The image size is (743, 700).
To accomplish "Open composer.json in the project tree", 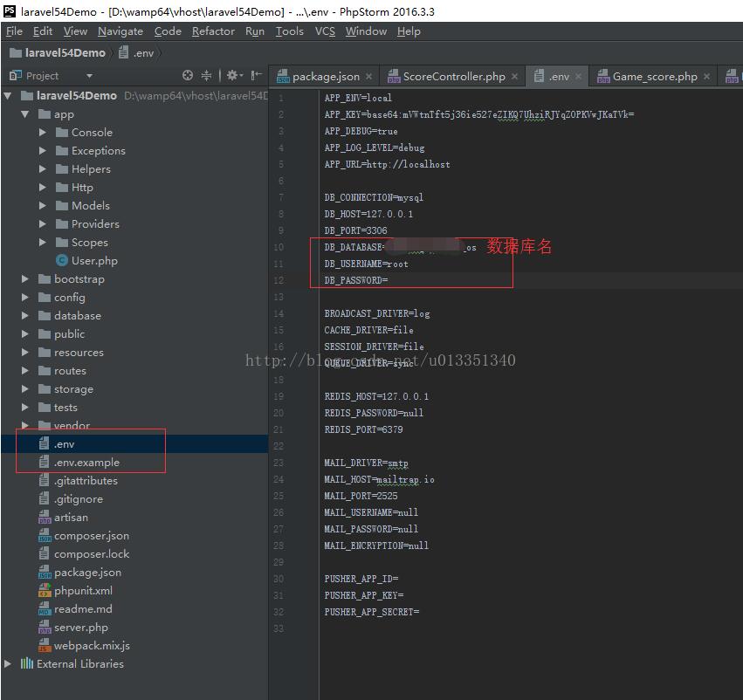I will tap(91, 536).
